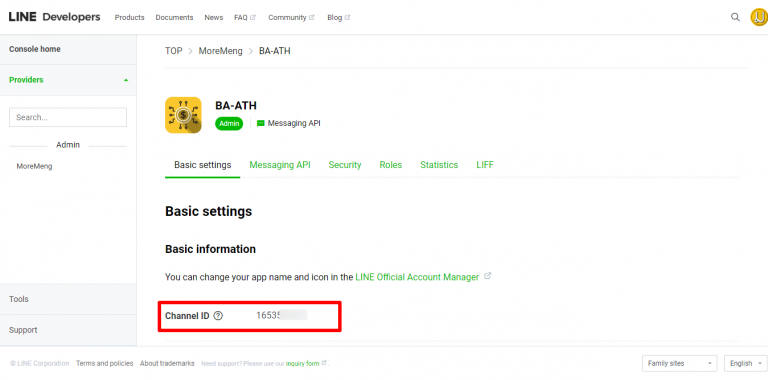The width and height of the screenshot is (768, 380).
Task: Click the BA-ATH channel icon
Action: point(183,115)
